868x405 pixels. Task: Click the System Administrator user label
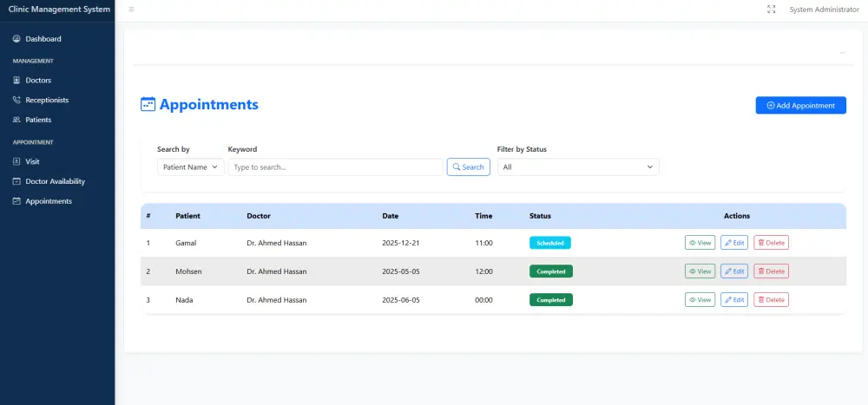coord(825,10)
